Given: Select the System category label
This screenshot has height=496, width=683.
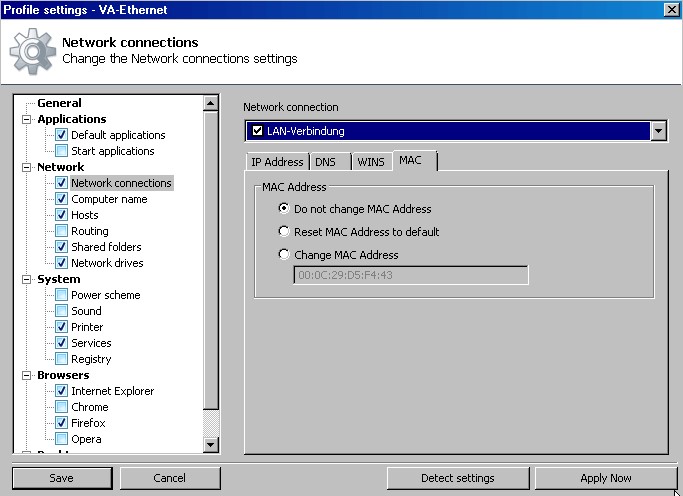Looking at the screenshot, I should click(59, 279).
